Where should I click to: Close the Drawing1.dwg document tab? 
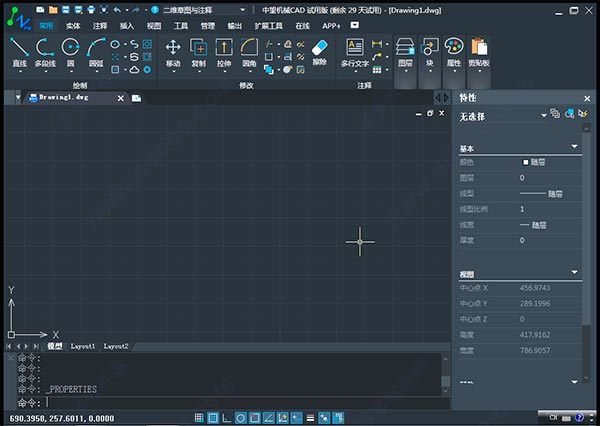121,98
